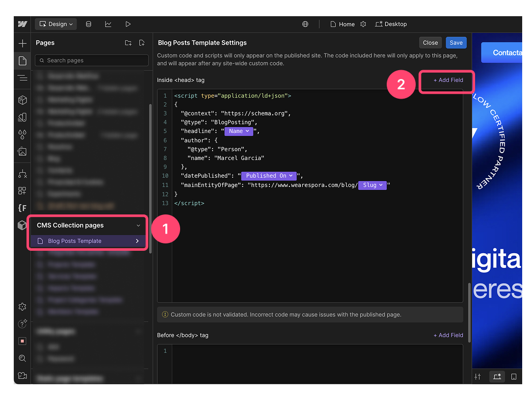Viewport: 532px width, 397px height.
Task: Open the Assets image icon
Action: pos(23,151)
